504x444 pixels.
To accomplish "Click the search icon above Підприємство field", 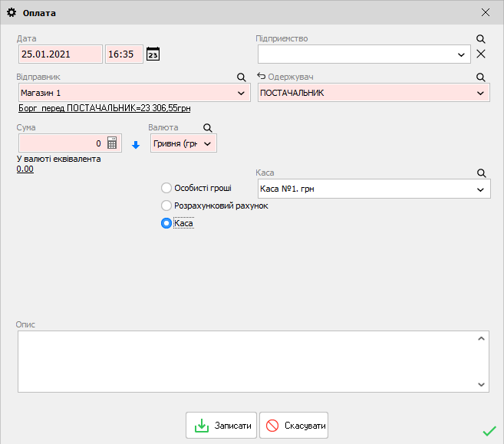I will [x=481, y=38].
